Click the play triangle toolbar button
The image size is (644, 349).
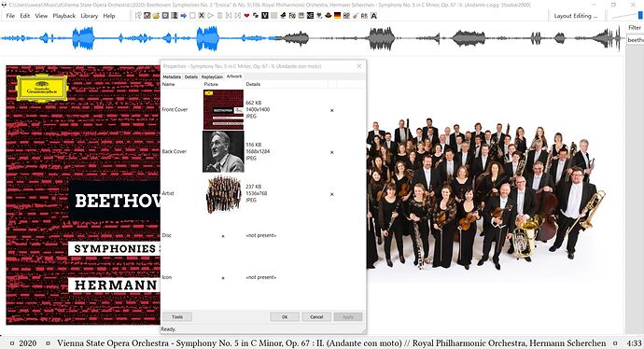click(210, 16)
